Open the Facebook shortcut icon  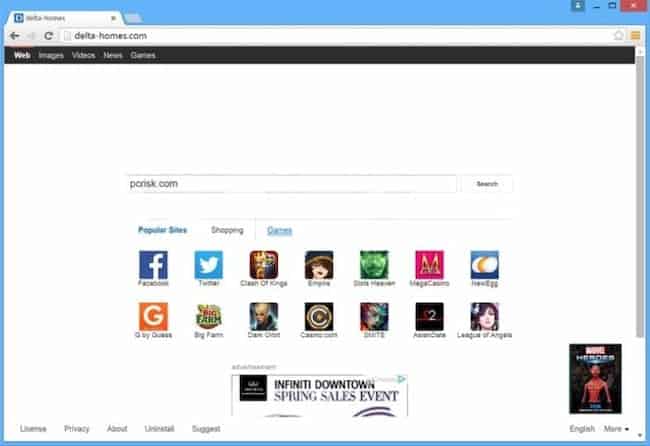(153, 265)
